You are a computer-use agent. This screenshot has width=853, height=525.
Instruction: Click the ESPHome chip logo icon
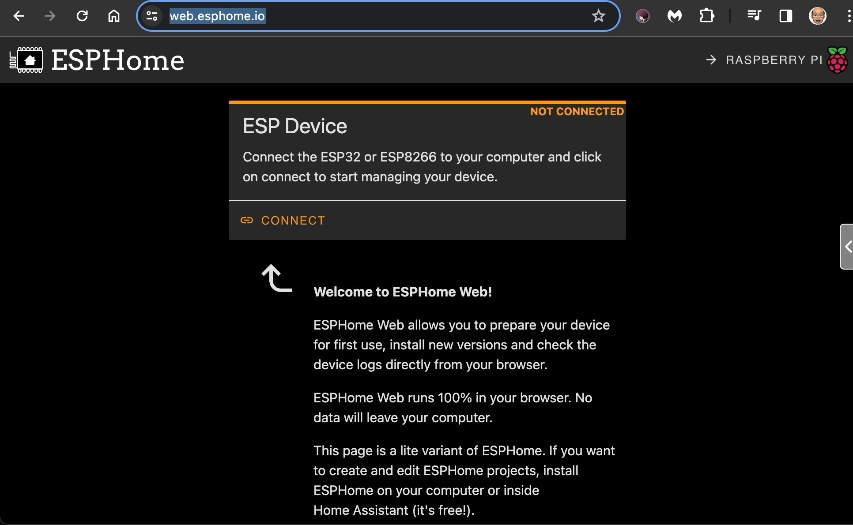point(26,60)
